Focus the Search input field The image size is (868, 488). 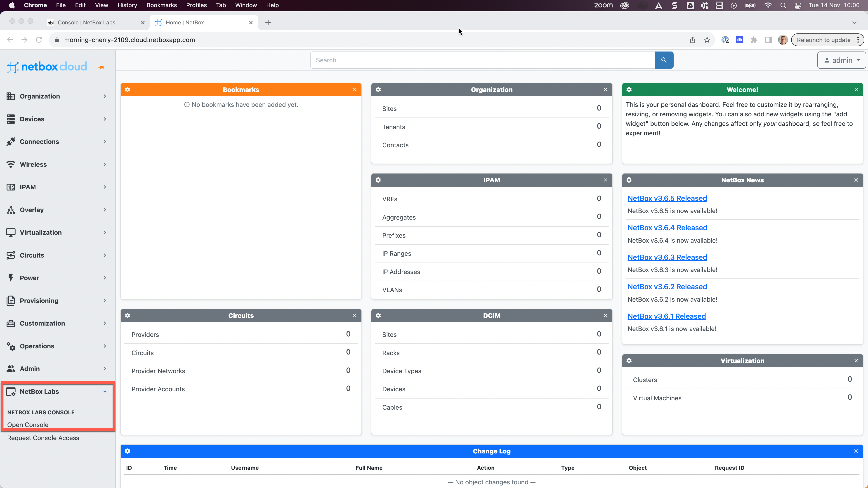tap(482, 60)
